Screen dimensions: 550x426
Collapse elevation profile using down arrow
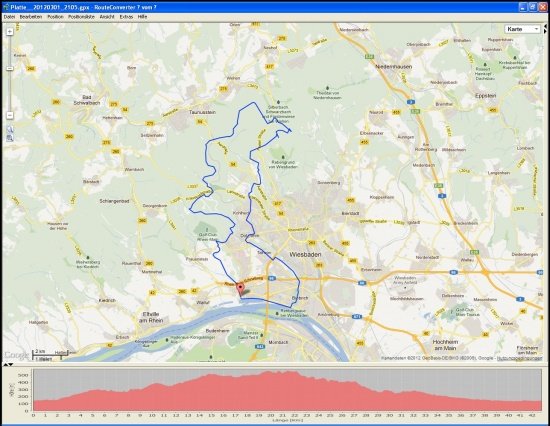tap(11, 365)
